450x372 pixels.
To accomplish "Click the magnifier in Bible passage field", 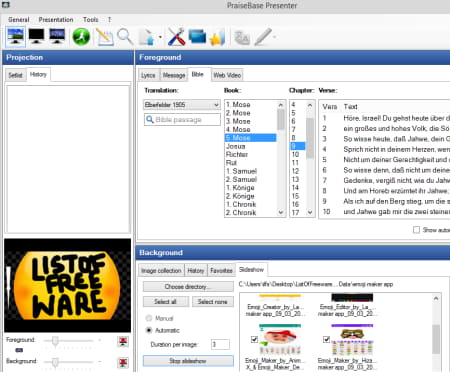I will pos(150,120).
